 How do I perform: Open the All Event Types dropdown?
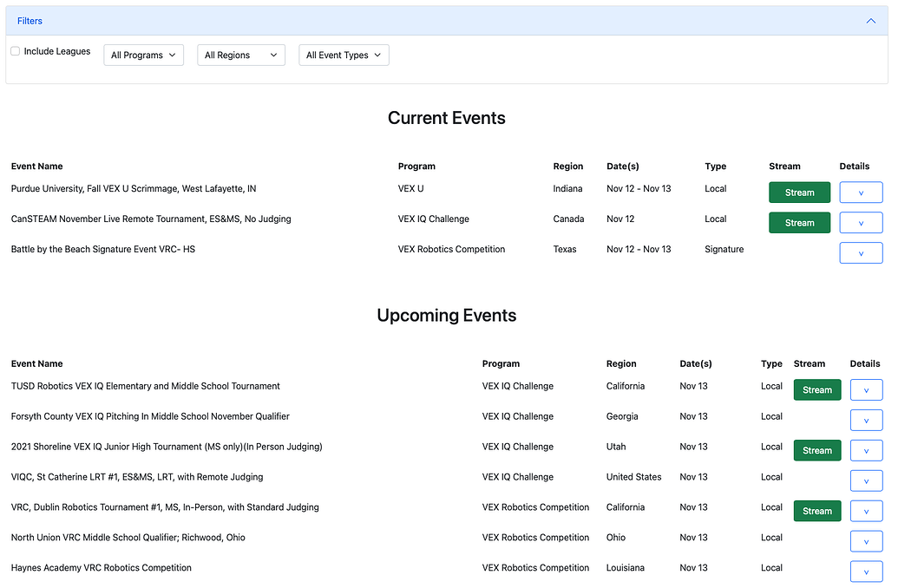pyautogui.click(x=344, y=55)
